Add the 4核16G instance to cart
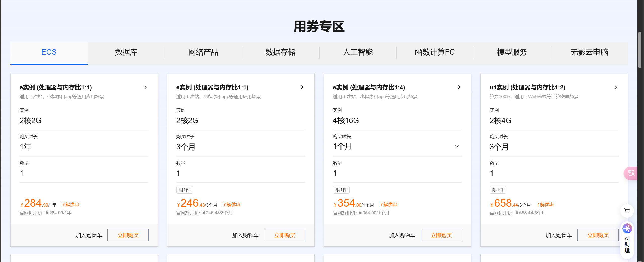This screenshot has width=644, height=262. click(402, 235)
